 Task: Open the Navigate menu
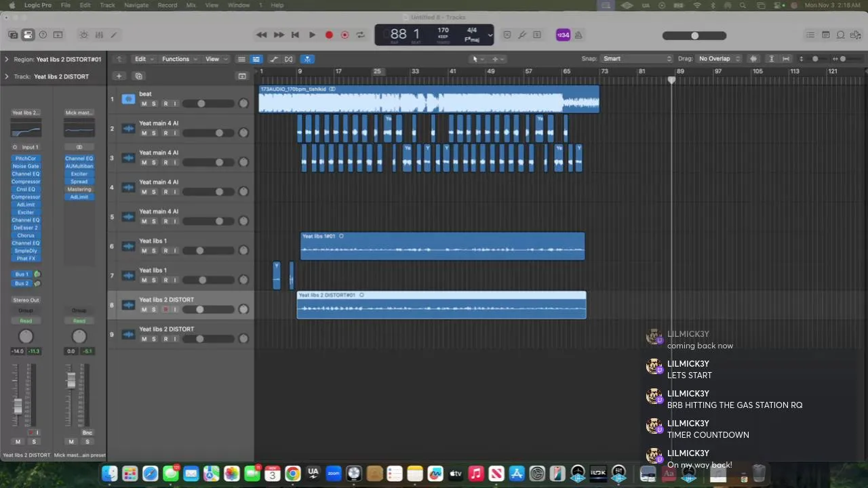(136, 5)
